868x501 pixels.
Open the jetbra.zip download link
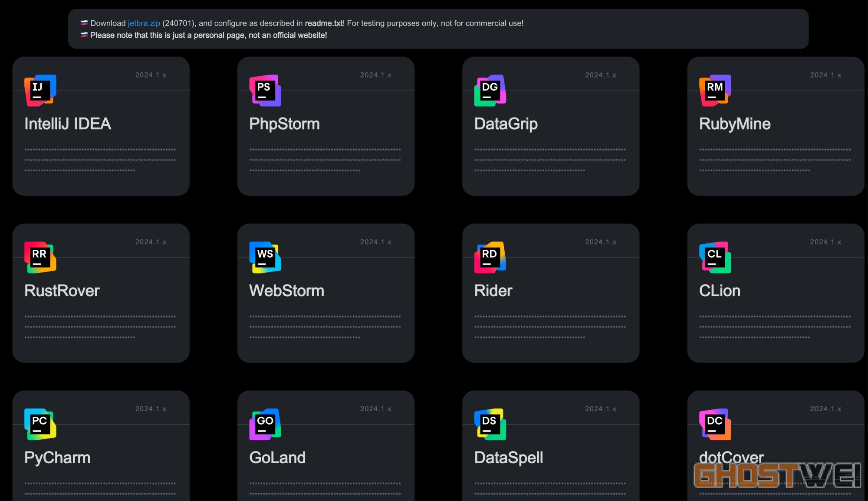click(144, 23)
